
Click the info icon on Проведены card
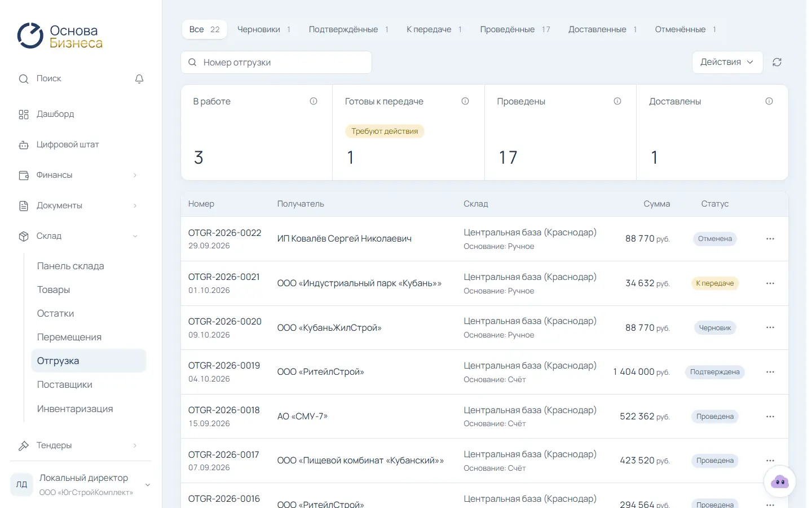617,101
